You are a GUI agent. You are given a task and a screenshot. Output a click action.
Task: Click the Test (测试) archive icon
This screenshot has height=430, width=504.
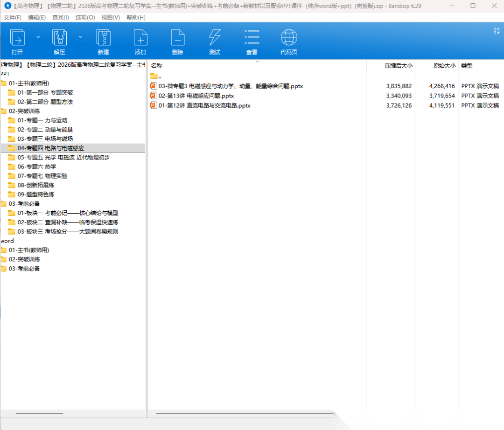[x=215, y=37]
